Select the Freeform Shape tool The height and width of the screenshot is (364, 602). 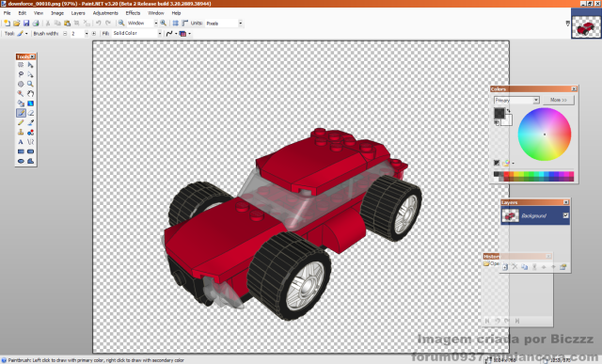pyautogui.click(x=30, y=161)
